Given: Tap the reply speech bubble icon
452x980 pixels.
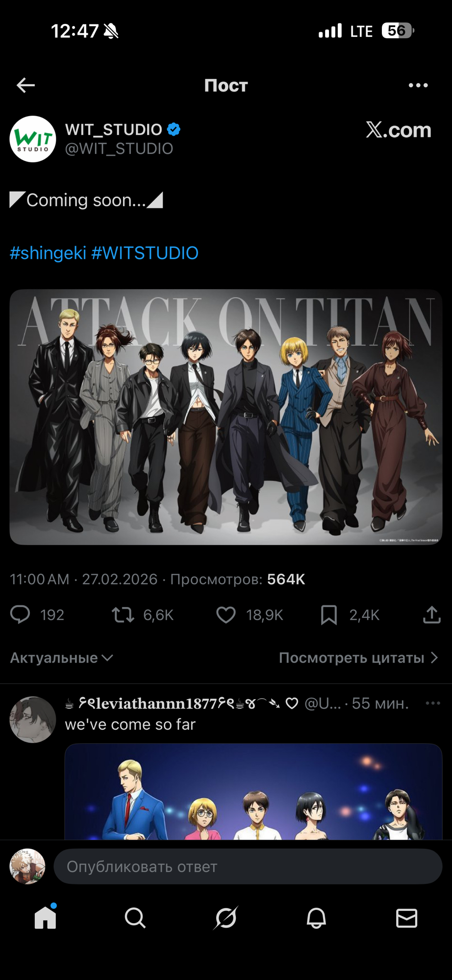Looking at the screenshot, I should [x=20, y=614].
